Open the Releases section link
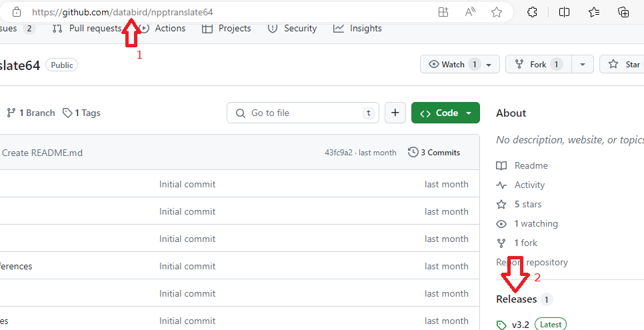The height and width of the screenshot is (330, 644). click(516, 299)
